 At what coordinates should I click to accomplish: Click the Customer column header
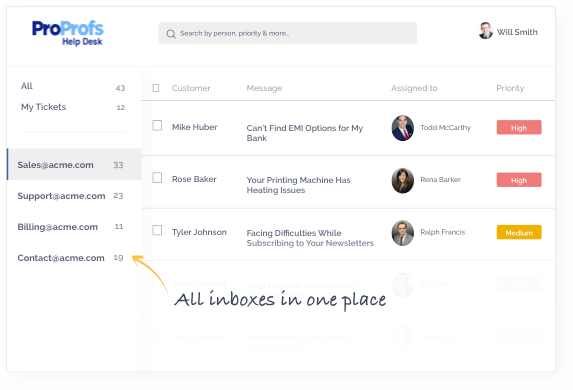click(191, 88)
